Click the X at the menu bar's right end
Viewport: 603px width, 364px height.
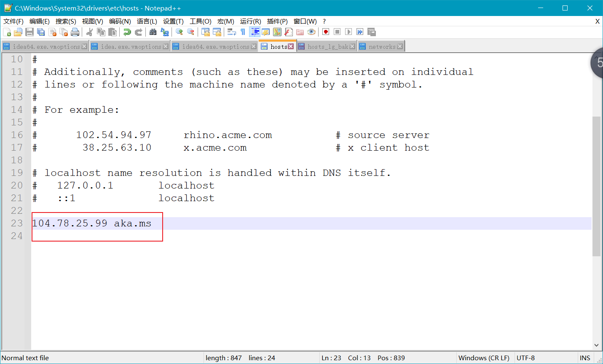(x=598, y=21)
